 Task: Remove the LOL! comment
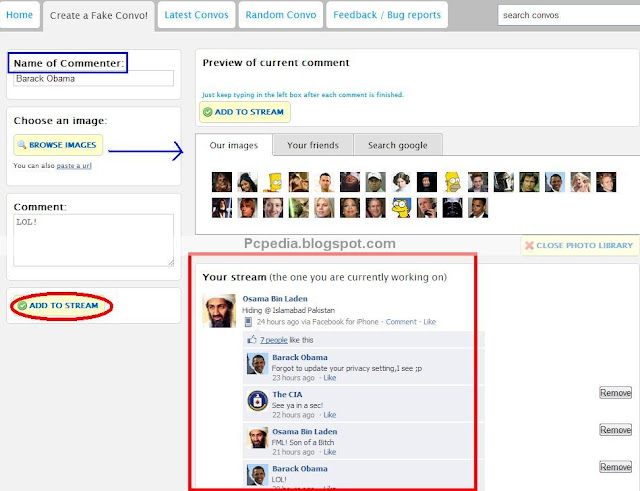pos(616,467)
